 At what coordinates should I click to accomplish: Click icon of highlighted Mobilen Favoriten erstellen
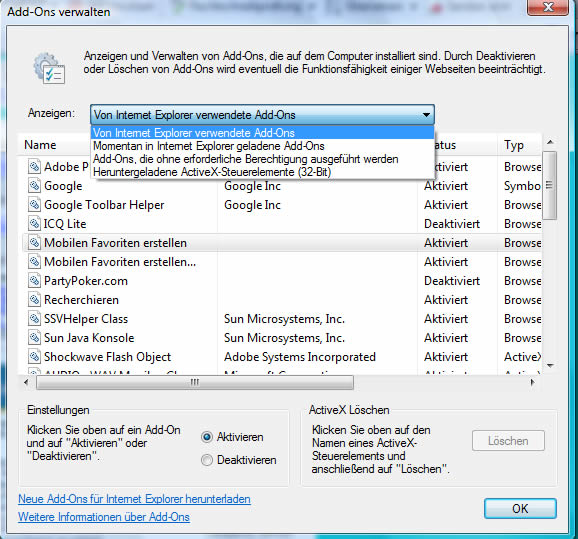pyautogui.click(x=34, y=243)
